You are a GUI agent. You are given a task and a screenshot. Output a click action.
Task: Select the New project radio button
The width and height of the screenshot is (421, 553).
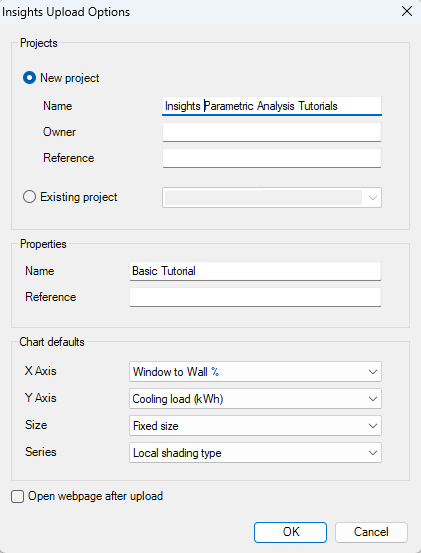[x=29, y=78]
